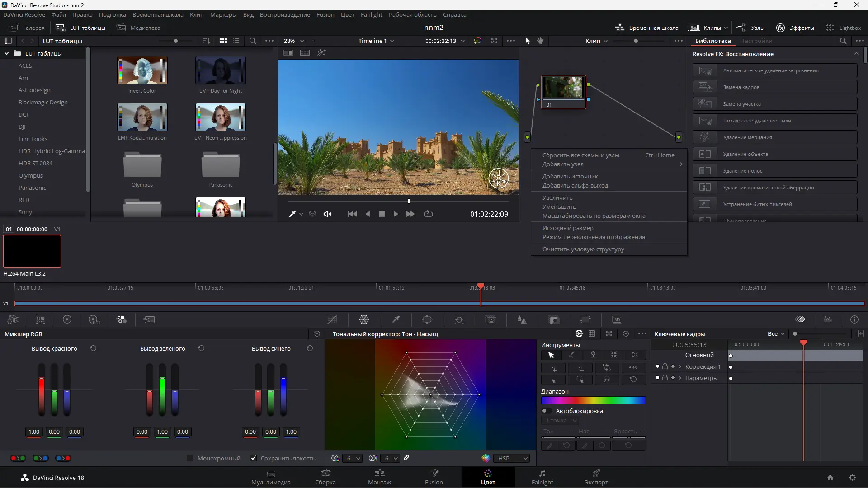Open the Curves palette icon
868x488 pixels.
[332, 320]
